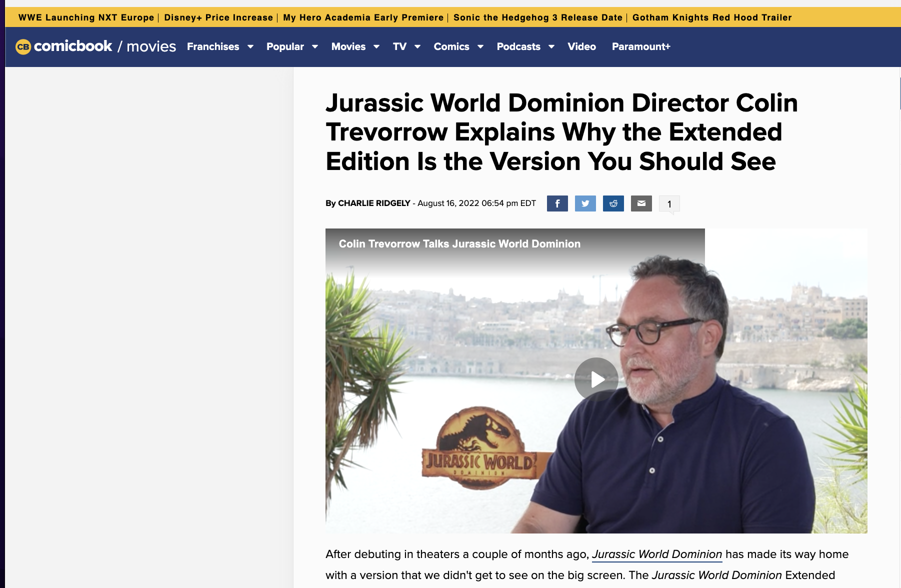901x588 pixels.
Task: Share article on Twitter
Action: click(x=585, y=203)
